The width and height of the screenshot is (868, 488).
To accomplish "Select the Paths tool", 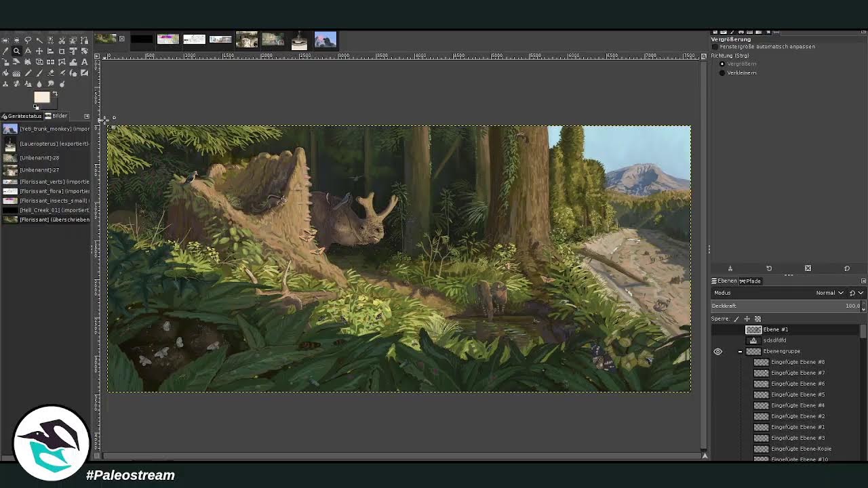I will tap(84, 40).
